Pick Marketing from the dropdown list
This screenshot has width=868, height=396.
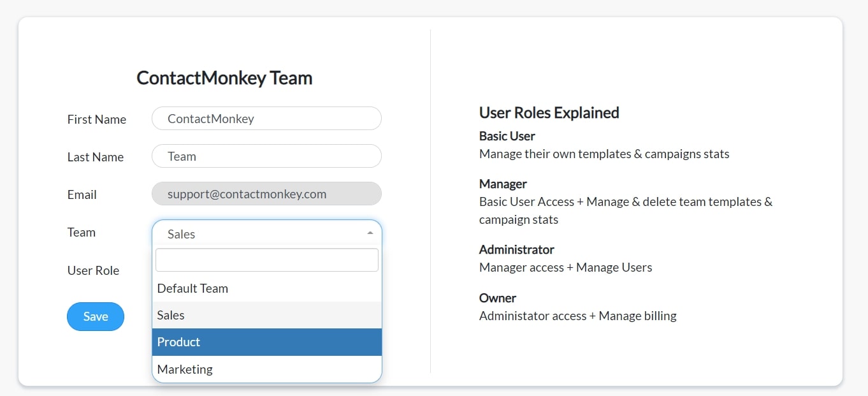coord(266,369)
